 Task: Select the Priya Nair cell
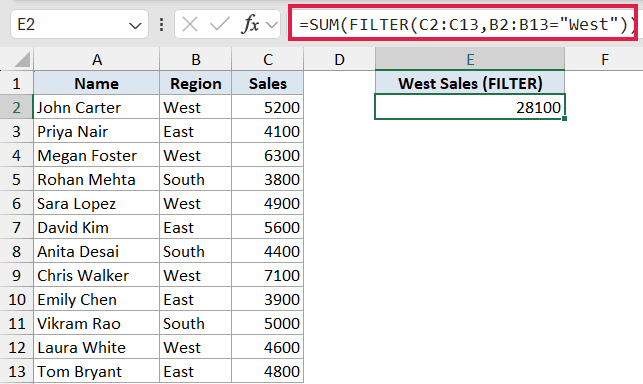96,131
